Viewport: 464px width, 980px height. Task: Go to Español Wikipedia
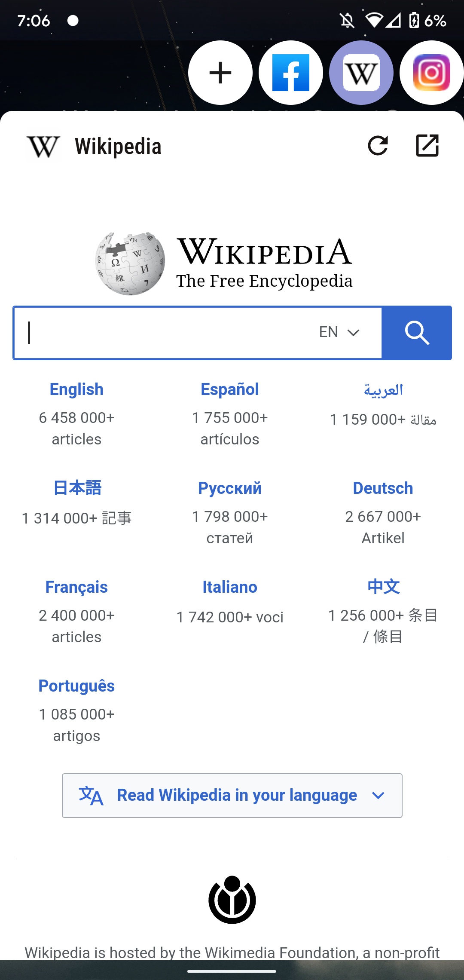pos(230,390)
